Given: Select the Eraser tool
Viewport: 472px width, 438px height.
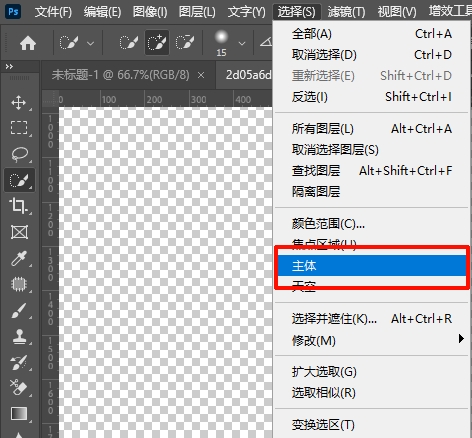Looking at the screenshot, I should [19, 388].
